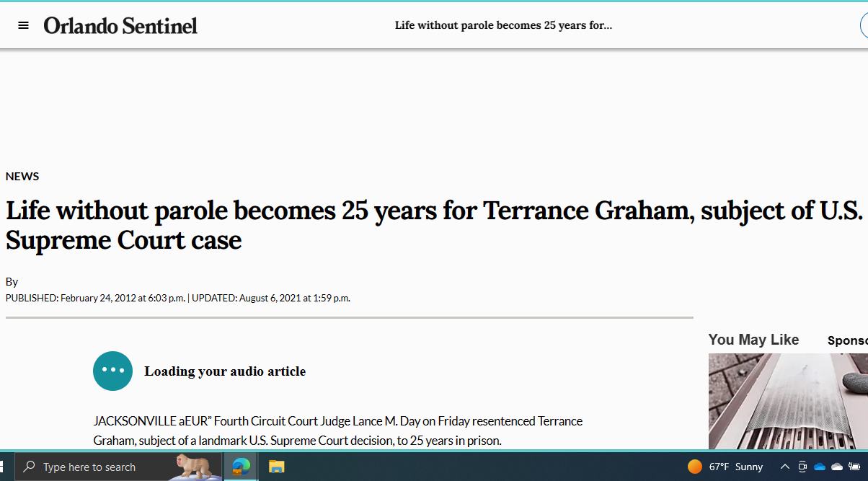
Task: Open the 67°F Sunny weather widget
Action: tap(725, 467)
